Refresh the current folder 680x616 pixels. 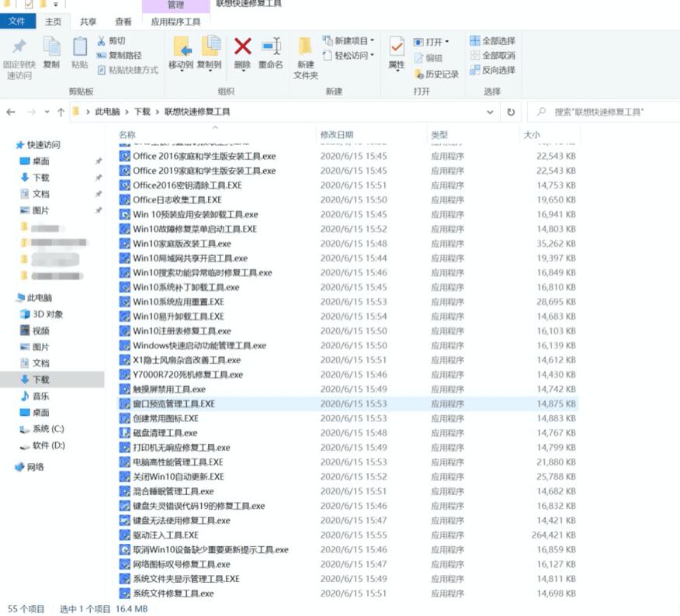coord(511,112)
